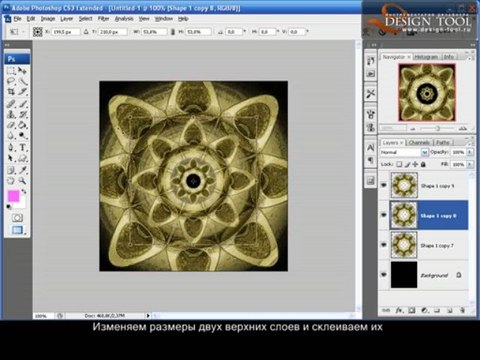Select the Healing Brush tool
This screenshot has width=480, height=360.
pos(11,104)
